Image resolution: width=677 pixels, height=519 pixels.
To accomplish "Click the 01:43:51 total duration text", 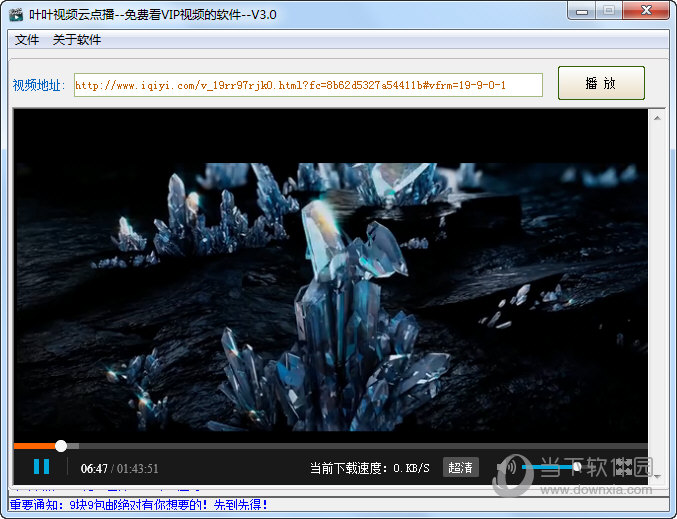I will click(x=138, y=468).
